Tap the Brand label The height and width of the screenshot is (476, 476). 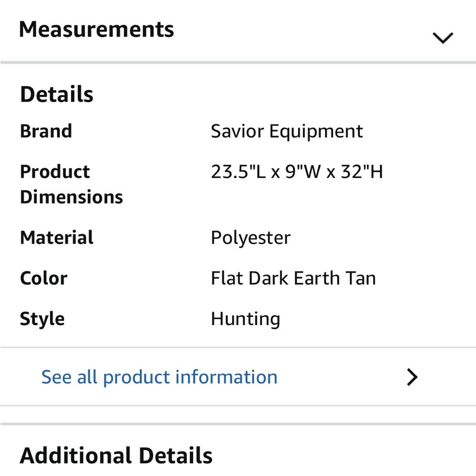coord(46,131)
